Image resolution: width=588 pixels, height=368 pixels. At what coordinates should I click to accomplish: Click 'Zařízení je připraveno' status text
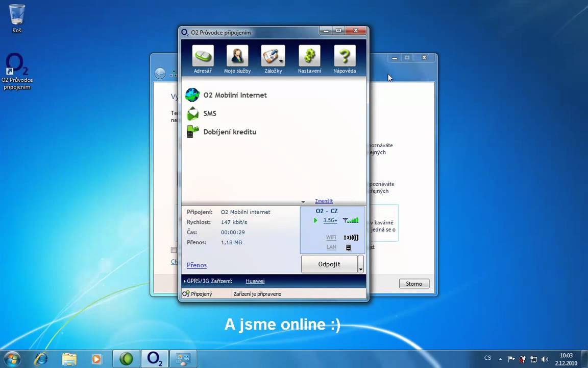click(257, 294)
